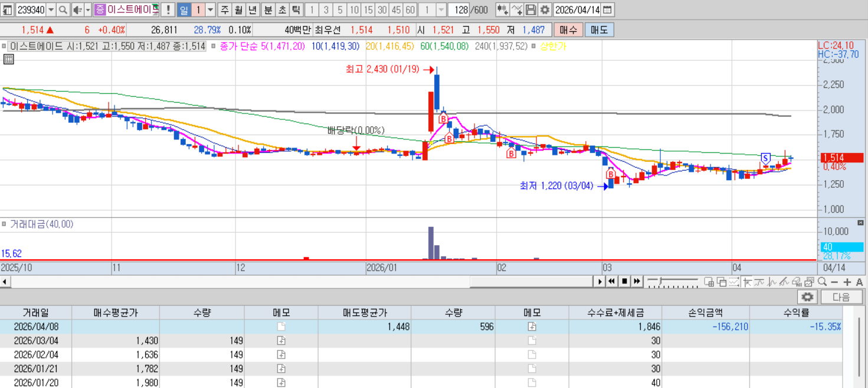Open the disabled interval dropdown after 60

pos(442,9)
